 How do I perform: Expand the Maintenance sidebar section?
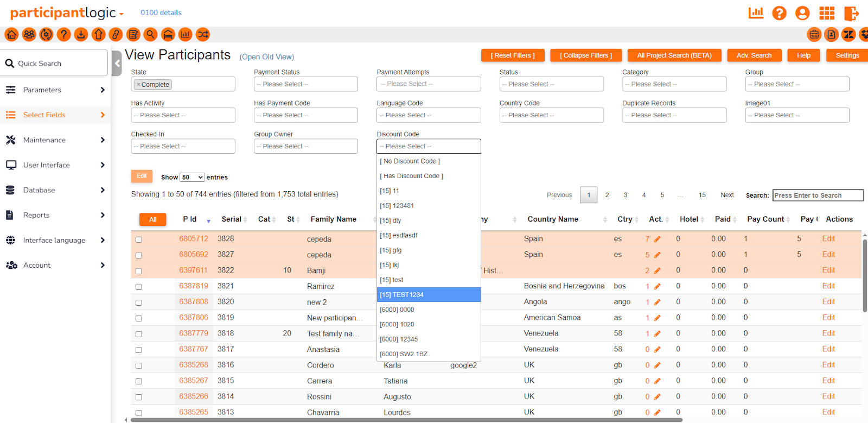click(55, 140)
